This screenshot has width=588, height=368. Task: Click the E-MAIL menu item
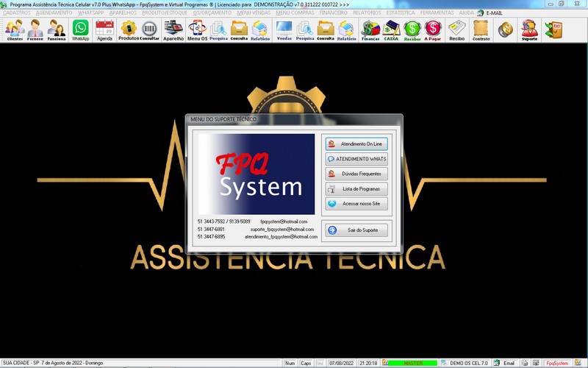(x=490, y=13)
